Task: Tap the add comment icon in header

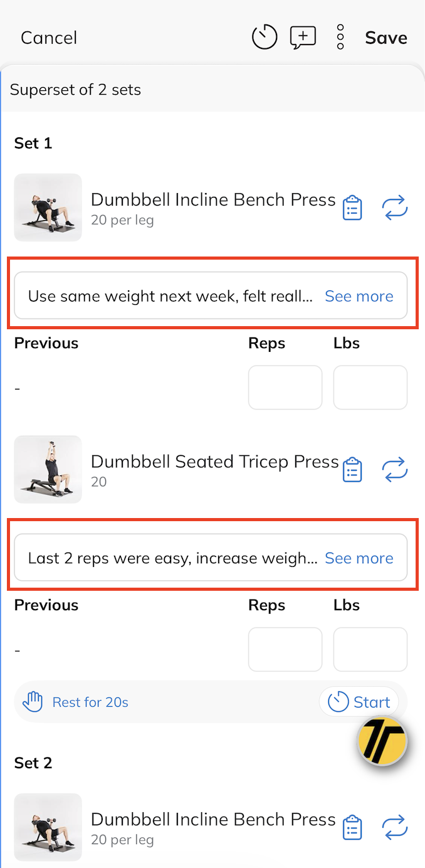Action: tap(303, 37)
